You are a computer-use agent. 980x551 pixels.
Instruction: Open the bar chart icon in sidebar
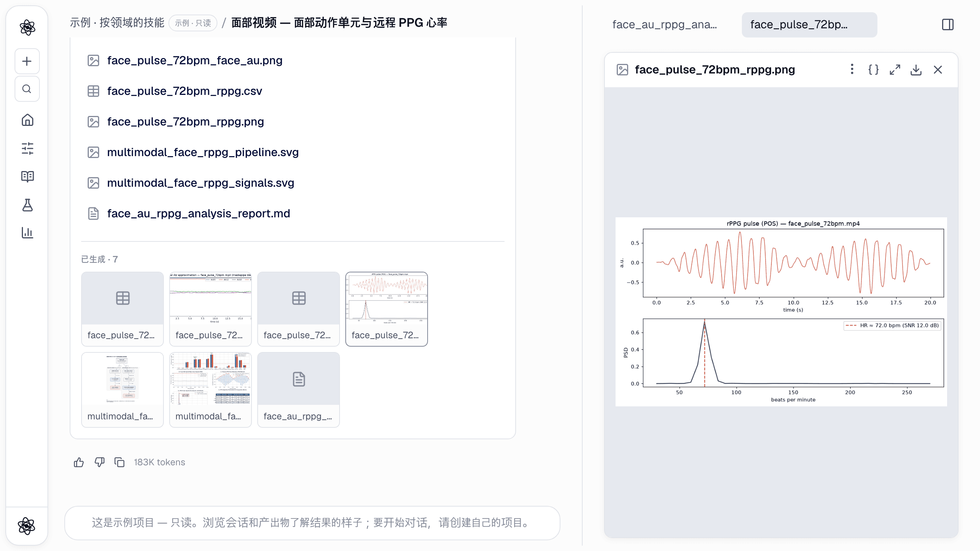[x=27, y=233]
